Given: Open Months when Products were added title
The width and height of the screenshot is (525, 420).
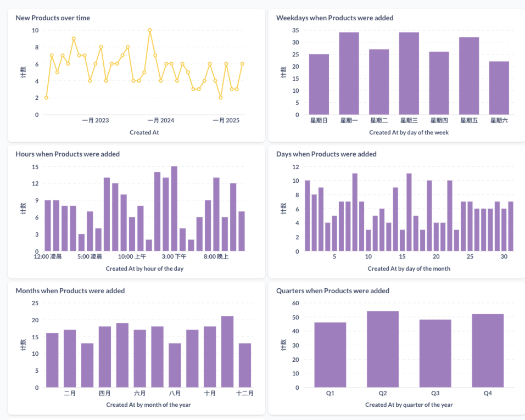Looking at the screenshot, I should tap(70, 290).
